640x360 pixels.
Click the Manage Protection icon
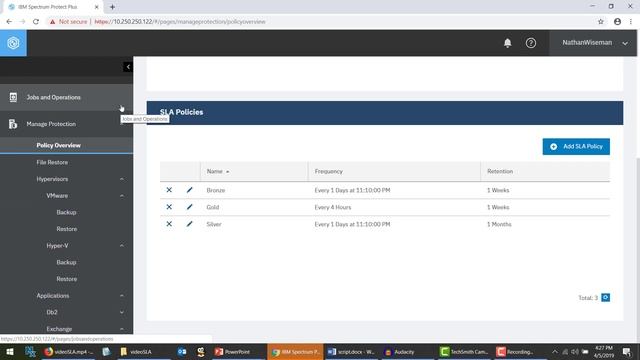point(13,124)
